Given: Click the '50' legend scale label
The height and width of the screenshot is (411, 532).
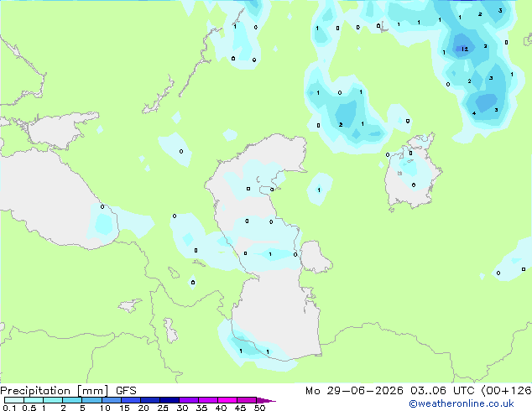Looking at the screenshot, I should [x=259, y=408].
